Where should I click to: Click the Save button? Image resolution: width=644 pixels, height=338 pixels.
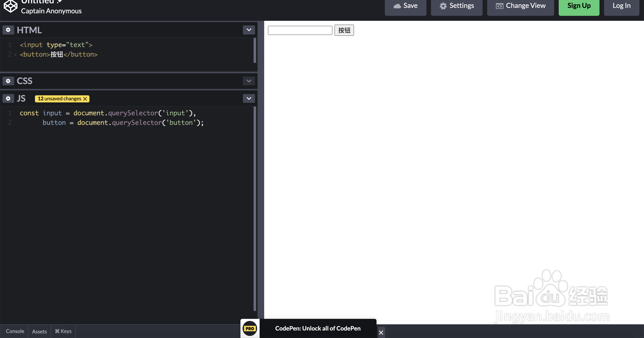[405, 6]
